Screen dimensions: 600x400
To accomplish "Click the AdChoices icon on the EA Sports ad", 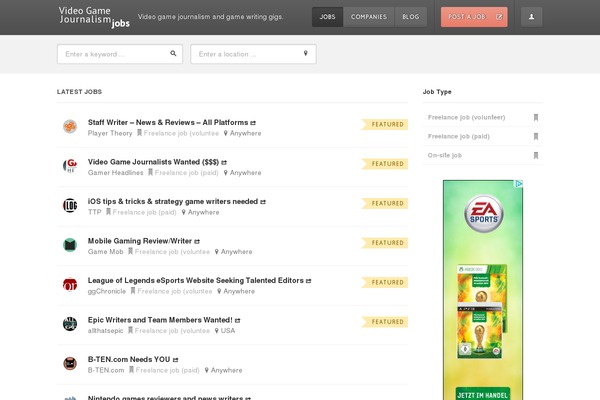I will tap(518, 184).
